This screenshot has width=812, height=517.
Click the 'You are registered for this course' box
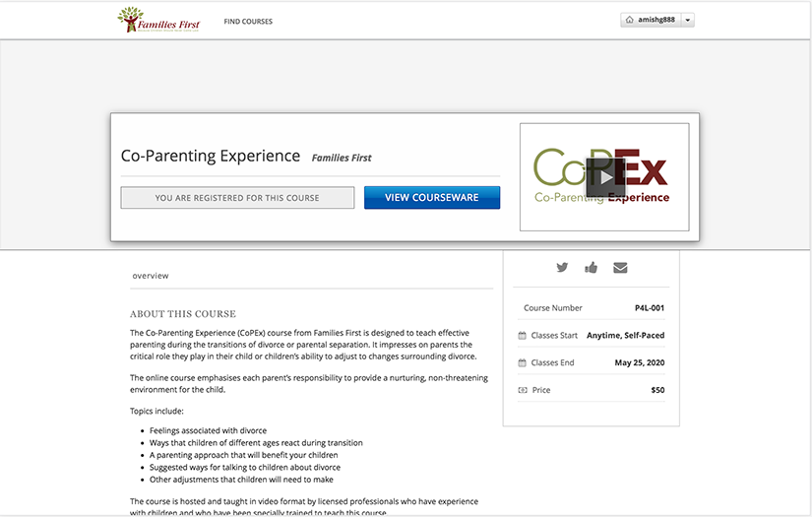237,197
